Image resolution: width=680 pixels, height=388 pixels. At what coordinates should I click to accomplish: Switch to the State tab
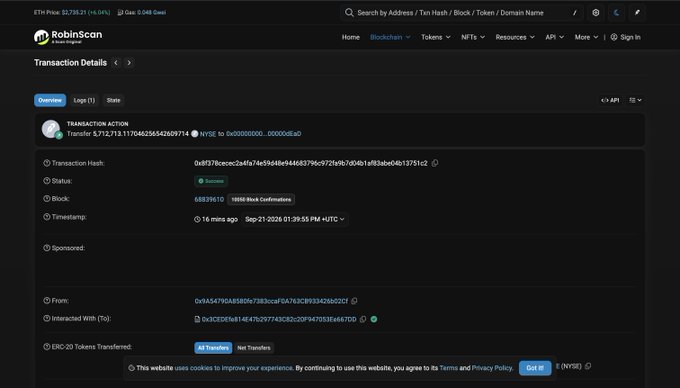[113, 100]
